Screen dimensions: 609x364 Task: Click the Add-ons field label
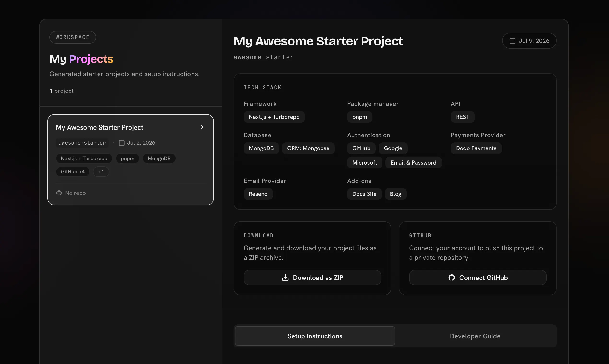[x=359, y=181]
